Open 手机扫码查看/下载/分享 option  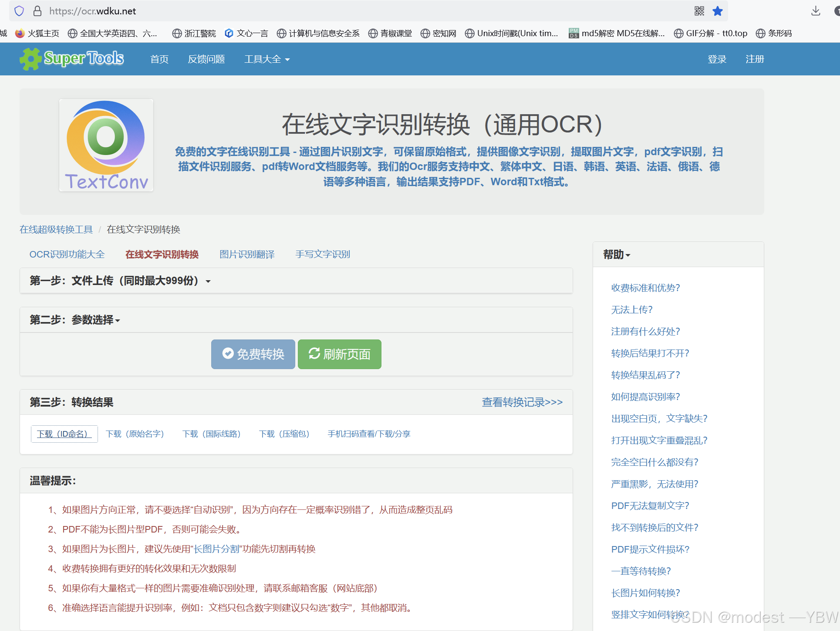[369, 434]
